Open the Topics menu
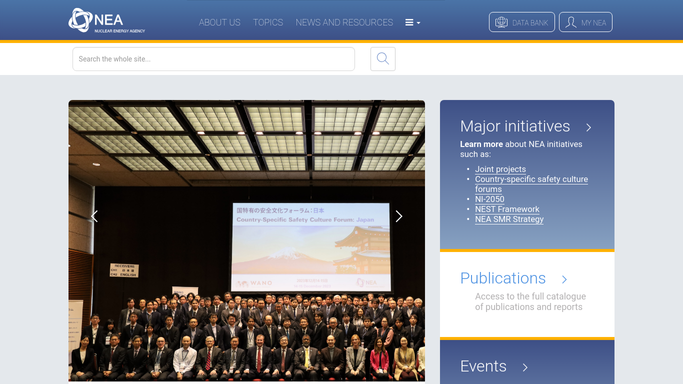The width and height of the screenshot is (683, 384). click(x=268, y=23)
